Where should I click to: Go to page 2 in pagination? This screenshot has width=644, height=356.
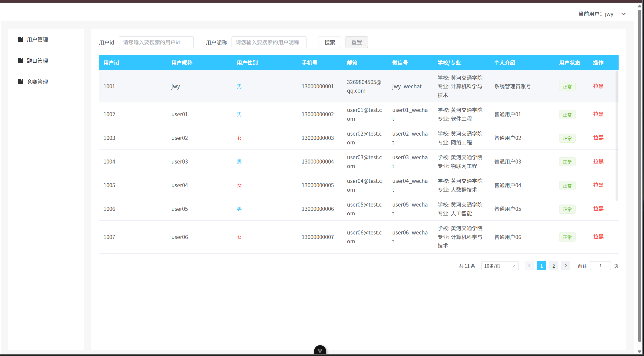click(553, 266)
